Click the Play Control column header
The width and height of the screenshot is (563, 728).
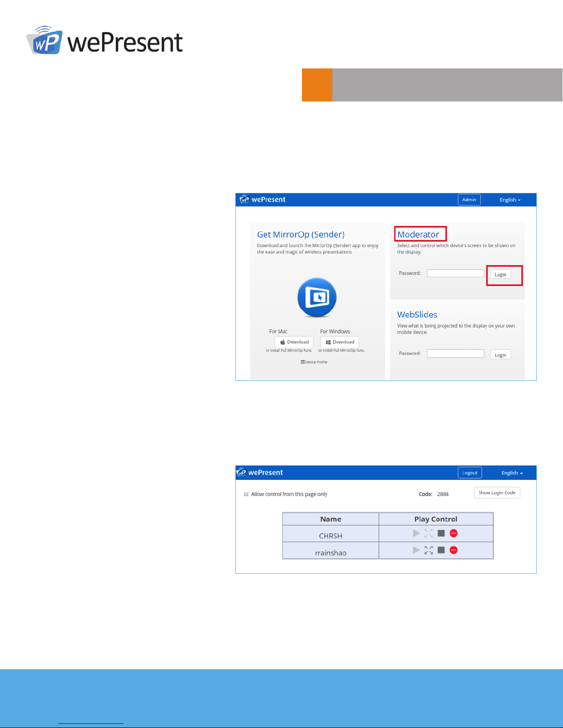[x=436, y=519]
